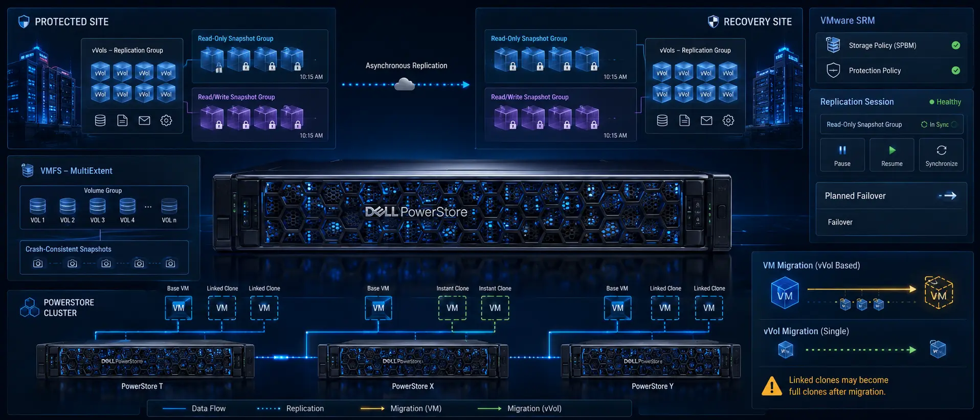Viewport: 980px width, 420px height.
Task: Select the cloud icon under Asynchronous Replication
Action: [405, 84]
